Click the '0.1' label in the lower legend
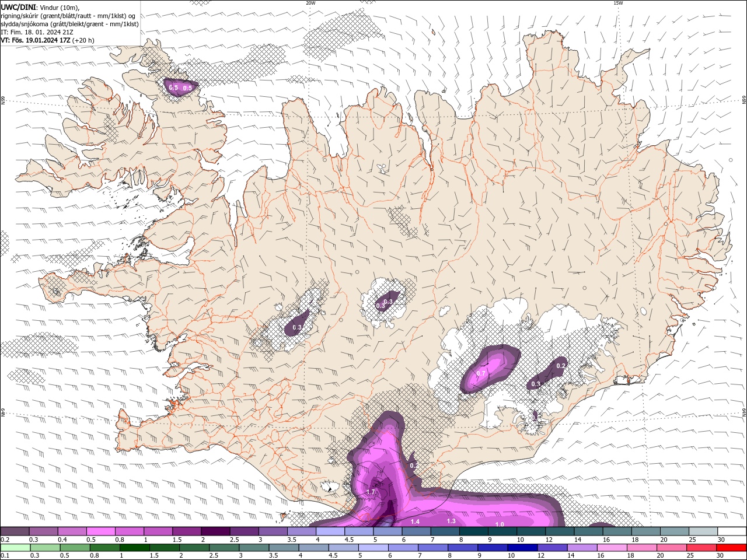The height and width of the screenshot is (560, 747). pos(5,556)
